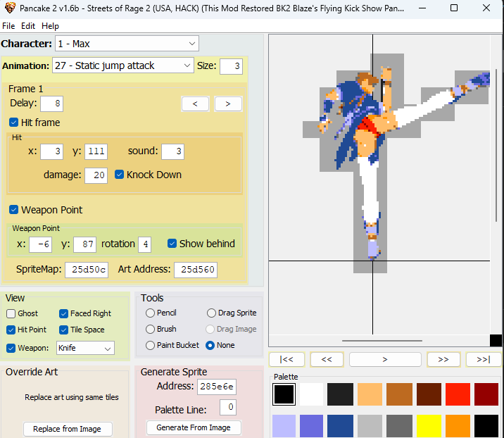Open the File menu
The image size is (504, 438).
point(8,25)
